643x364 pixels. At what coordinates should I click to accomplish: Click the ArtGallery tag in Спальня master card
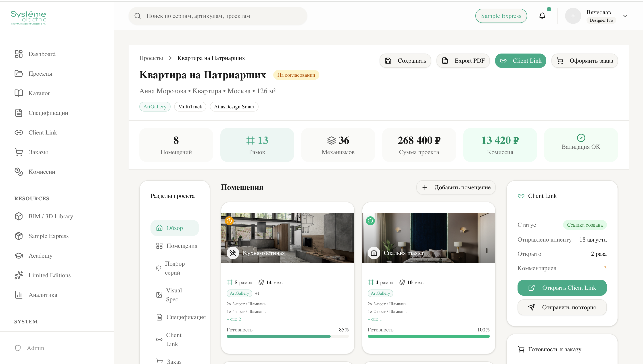(380, 293)
